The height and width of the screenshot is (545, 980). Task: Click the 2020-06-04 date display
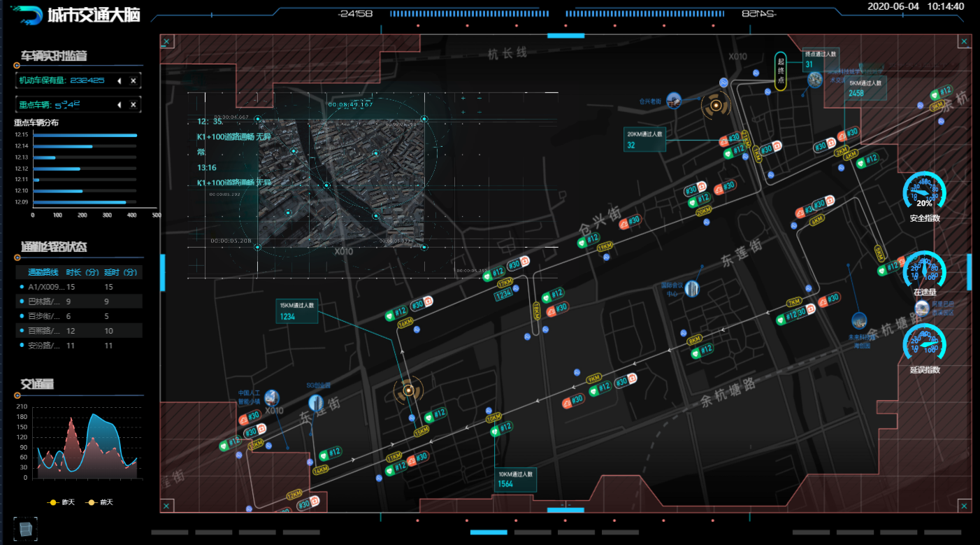(x=892, y=6)
